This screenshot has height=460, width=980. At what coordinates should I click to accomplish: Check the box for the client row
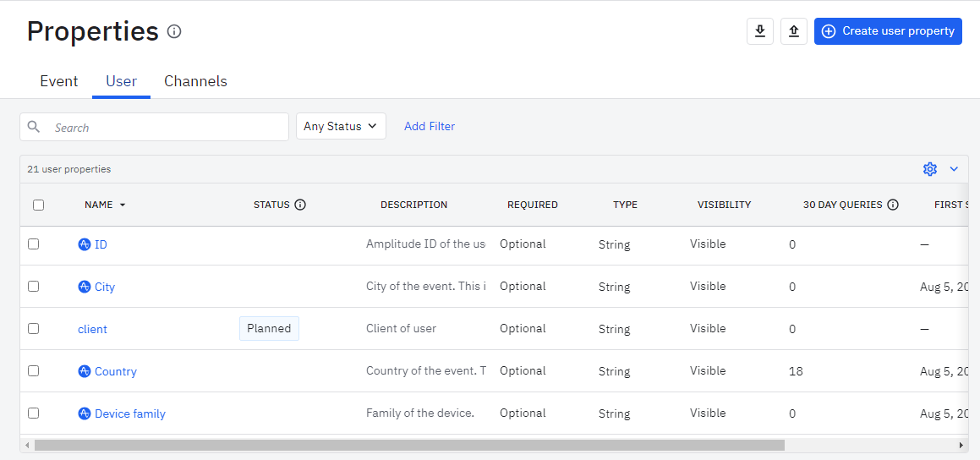pos(34,328)
